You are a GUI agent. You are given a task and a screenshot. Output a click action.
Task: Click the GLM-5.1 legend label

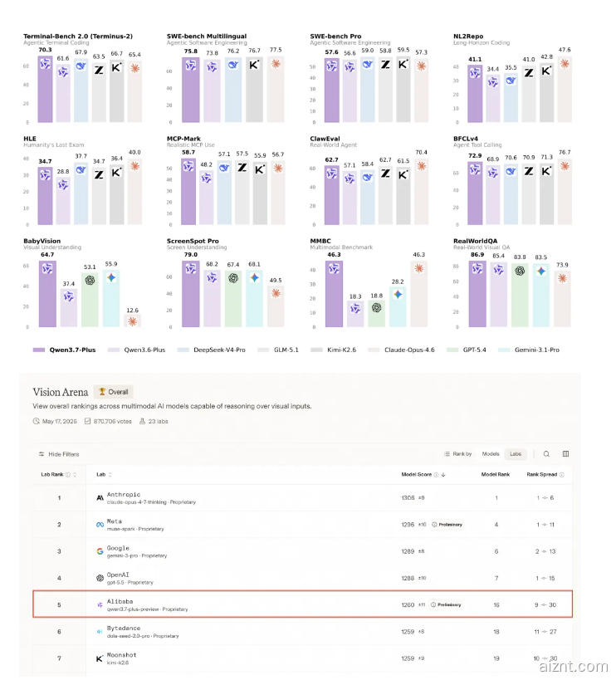click(x=286, y=350)
